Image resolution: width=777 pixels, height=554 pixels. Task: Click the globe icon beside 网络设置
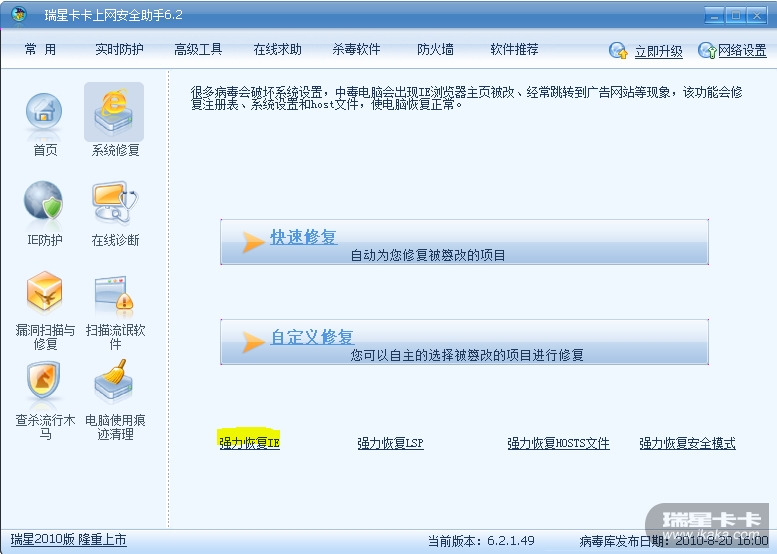coord(707,51)
